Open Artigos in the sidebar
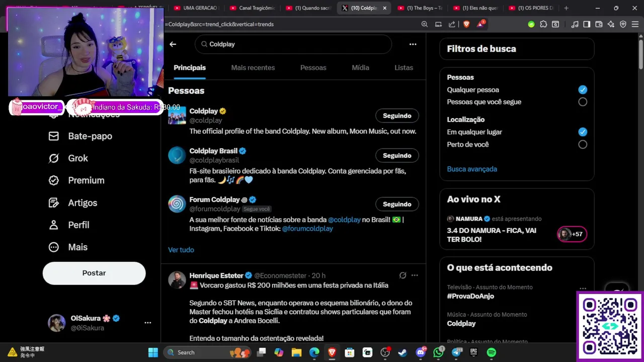The image size is (644, 362). click(73, 203)
